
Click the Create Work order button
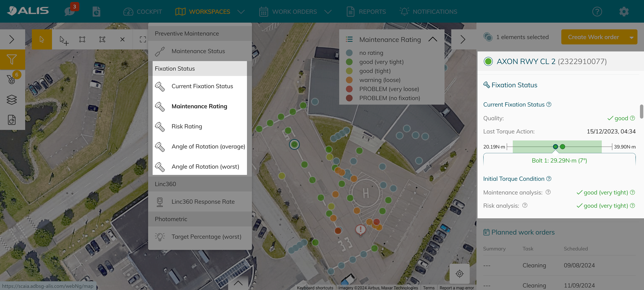click(x=593, y=37)
